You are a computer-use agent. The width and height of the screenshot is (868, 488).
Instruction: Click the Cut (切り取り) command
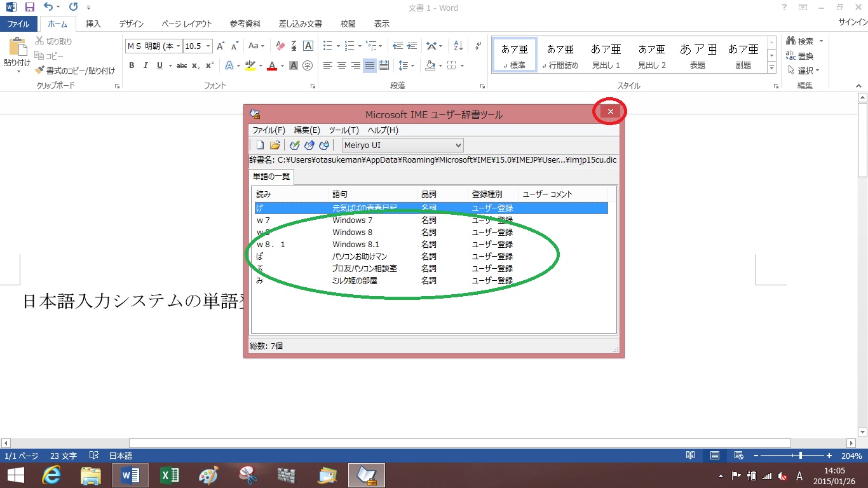click(x=53, y=41)
